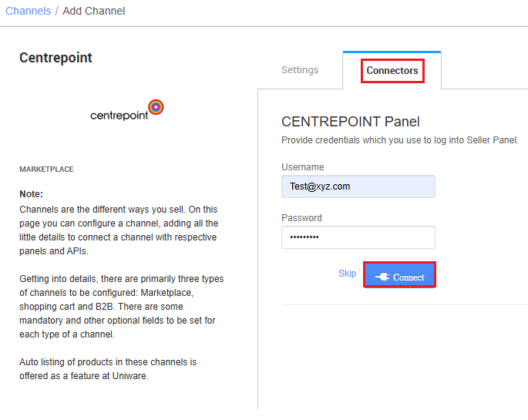This screenshot has width=528, height=420.
Task: Click the CENTREPOINT Panel heading
Action: point(351,122)
